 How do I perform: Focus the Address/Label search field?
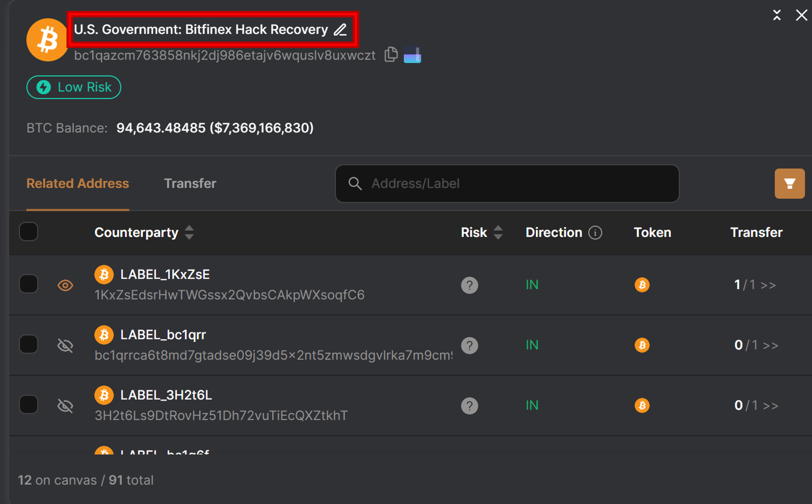(507, 184)
